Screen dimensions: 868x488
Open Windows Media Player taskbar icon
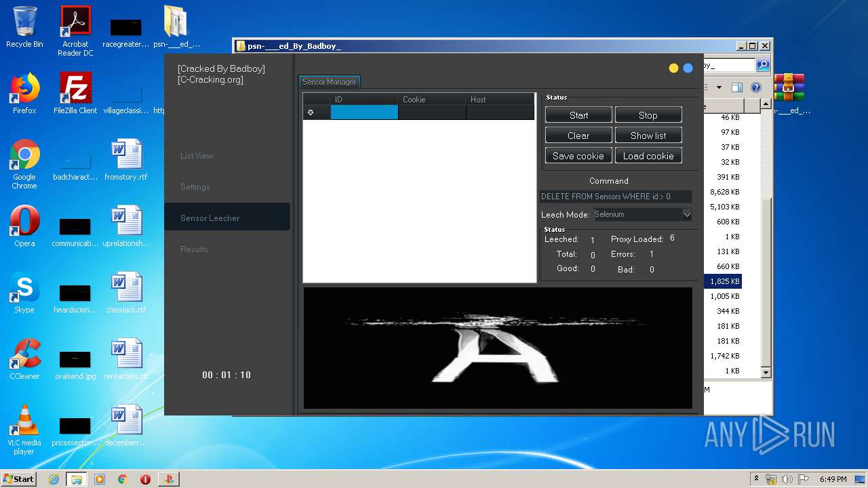click(100, 479)
